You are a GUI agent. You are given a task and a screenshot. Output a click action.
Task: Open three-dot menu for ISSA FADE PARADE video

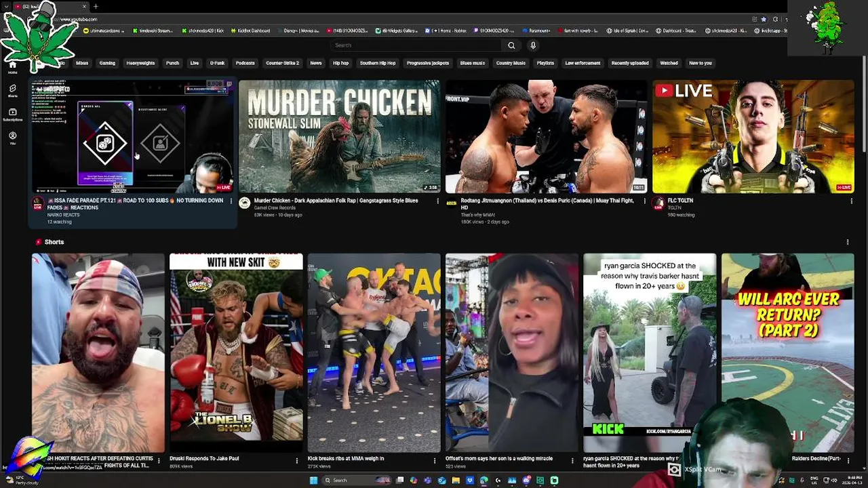(x=231, y=201)
